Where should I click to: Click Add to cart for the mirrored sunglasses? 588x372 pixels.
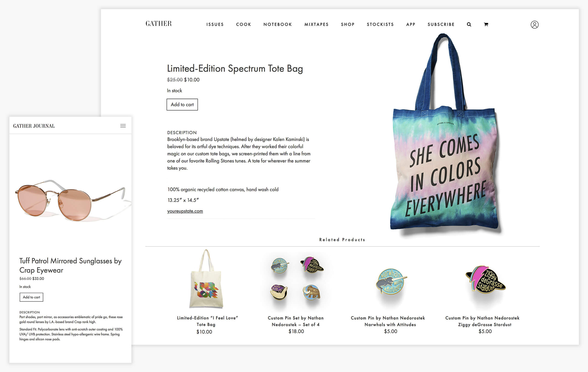coord(31,297)
